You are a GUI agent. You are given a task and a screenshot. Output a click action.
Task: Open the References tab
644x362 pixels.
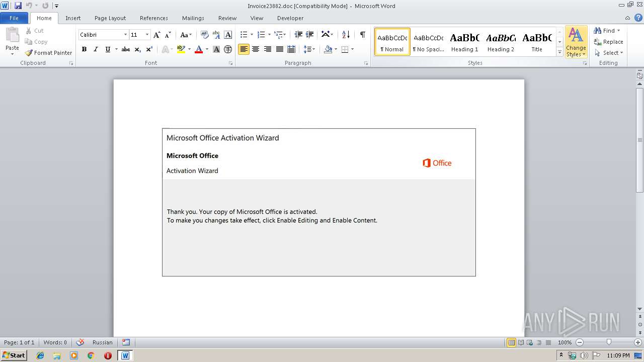[154, 18]
